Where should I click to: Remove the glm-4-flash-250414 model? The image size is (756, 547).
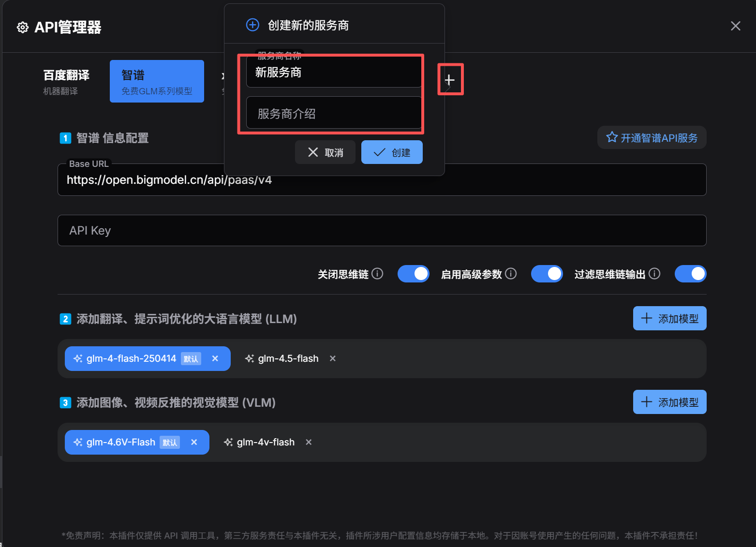215,358
